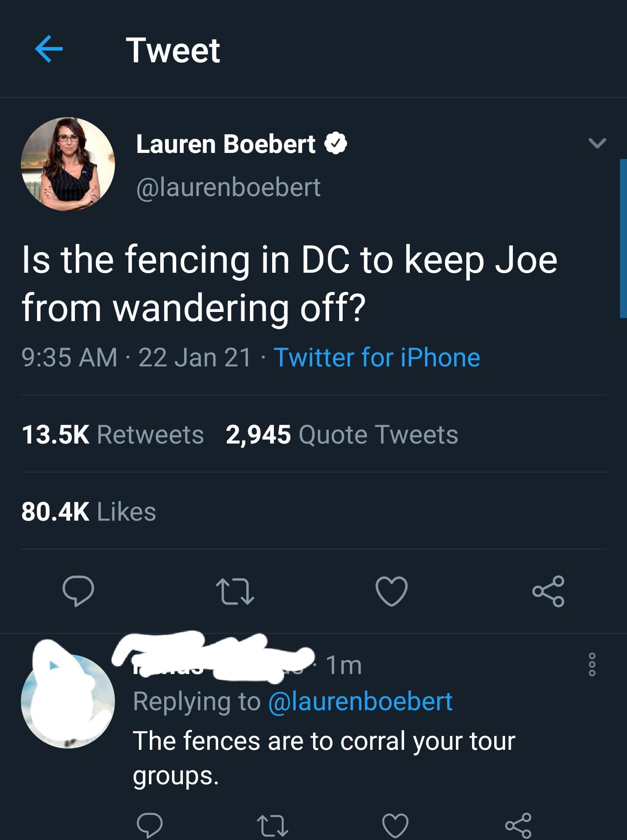Like the main tweet

click(x=391, y=591)
